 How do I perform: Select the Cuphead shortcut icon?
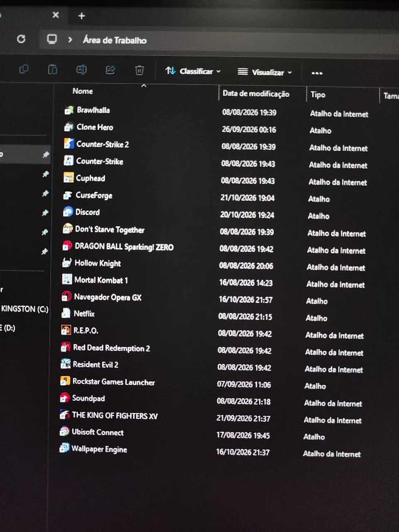click(68, 178)
